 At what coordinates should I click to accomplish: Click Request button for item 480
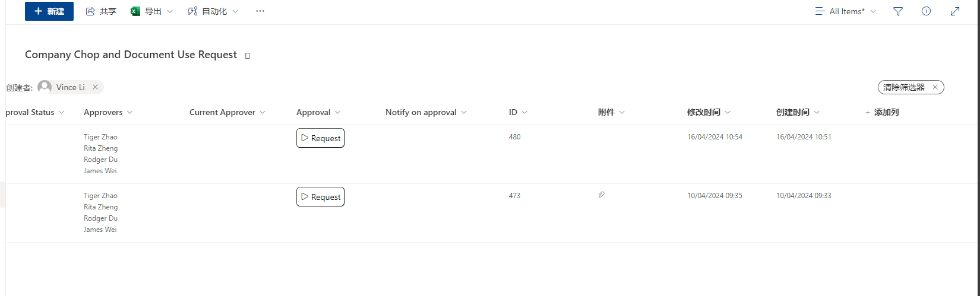pos(320,138)
